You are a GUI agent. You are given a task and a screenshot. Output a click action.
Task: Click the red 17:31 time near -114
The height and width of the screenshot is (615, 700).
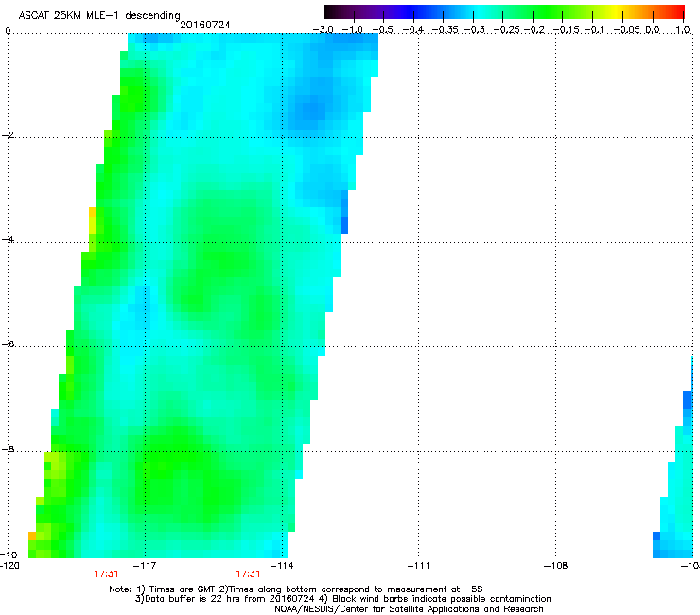coord(248,574)
